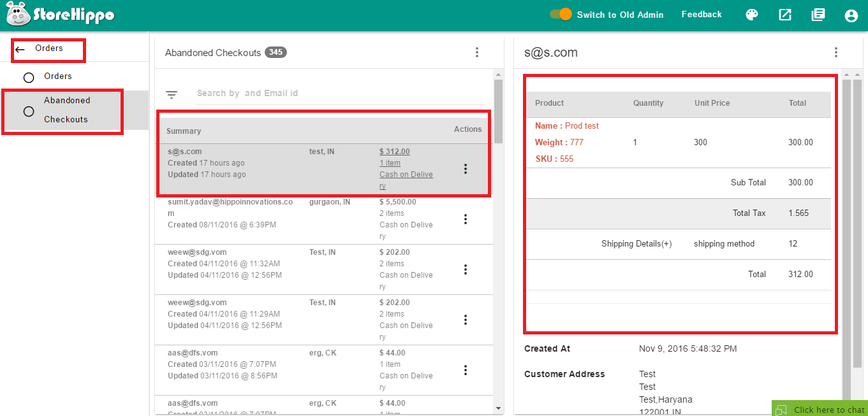Image resolution: width=868 pixels, height=416 pixels.
Task: Click the Quantity column header
Action: tap(649, 103)
